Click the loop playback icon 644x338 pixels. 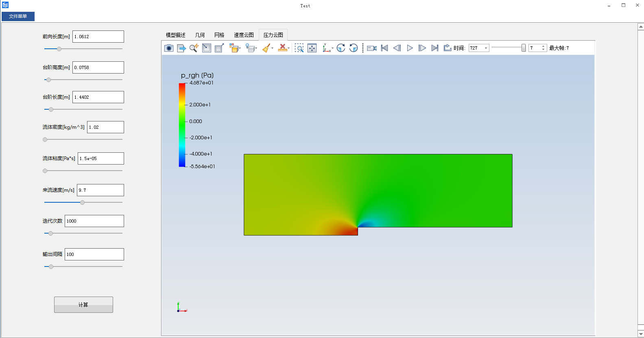[x=448, y=48]
